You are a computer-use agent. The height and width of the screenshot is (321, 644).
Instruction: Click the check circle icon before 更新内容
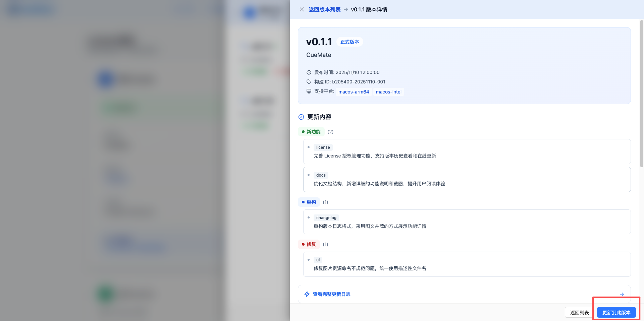(x=301, y=117)
